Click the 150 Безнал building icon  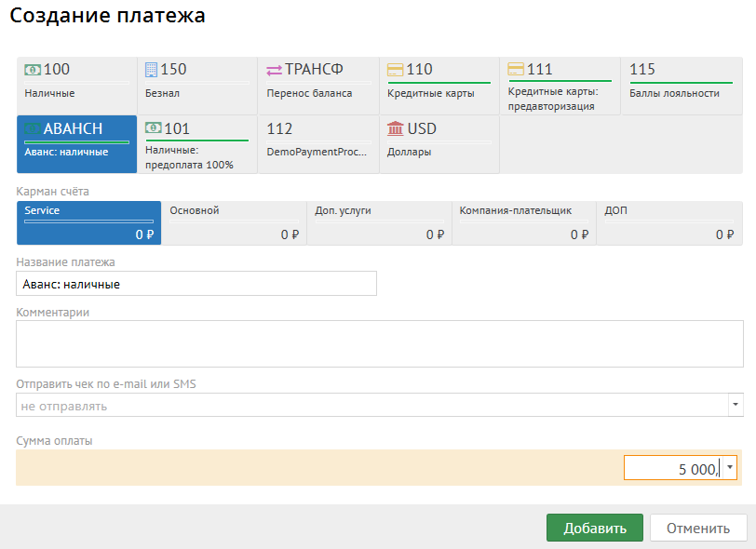click(153, 70)
